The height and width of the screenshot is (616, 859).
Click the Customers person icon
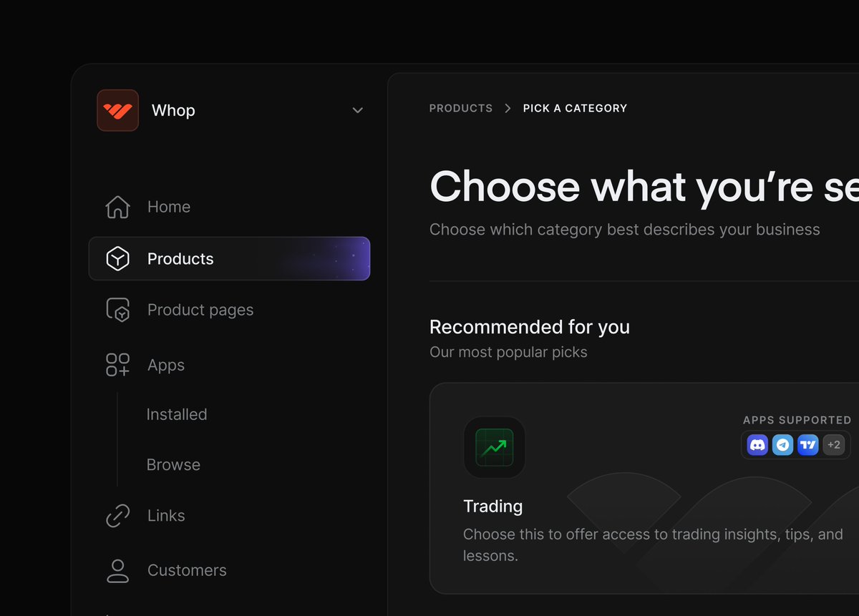pyautogui.click(x=117, y=570)
